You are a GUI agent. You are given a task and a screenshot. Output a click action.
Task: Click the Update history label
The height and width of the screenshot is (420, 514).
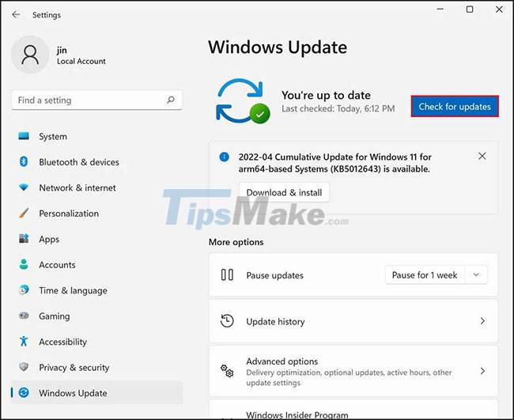[x=275, y=322]
